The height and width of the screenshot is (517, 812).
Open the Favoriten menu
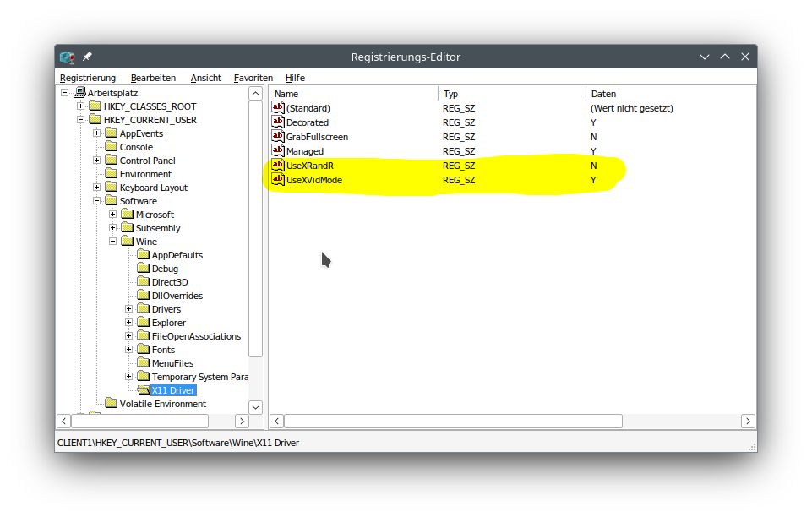[x=253, y=78]
